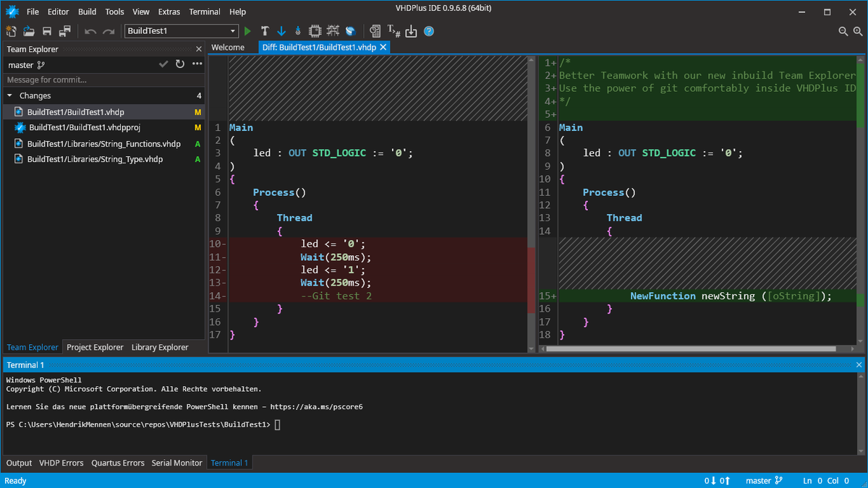Click the blue question mark Help icon
The width and height of the screenshot is (868, 488).
(429, 31)
